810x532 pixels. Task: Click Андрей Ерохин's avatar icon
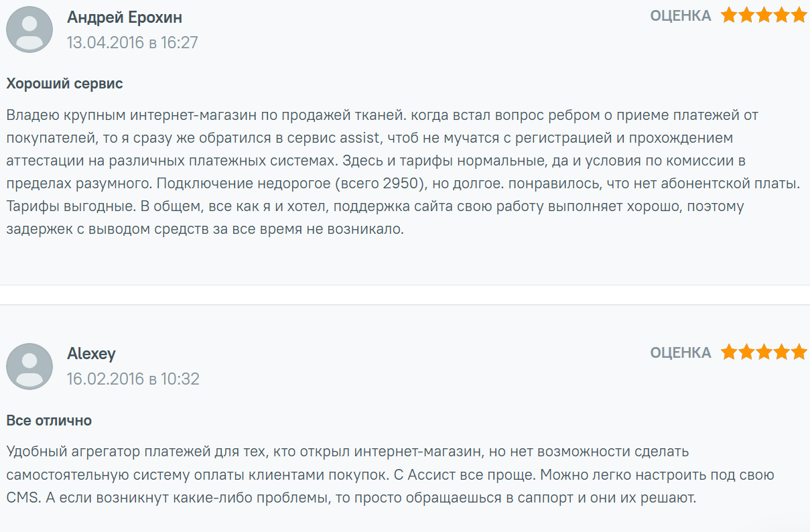(x=29, y=29)
